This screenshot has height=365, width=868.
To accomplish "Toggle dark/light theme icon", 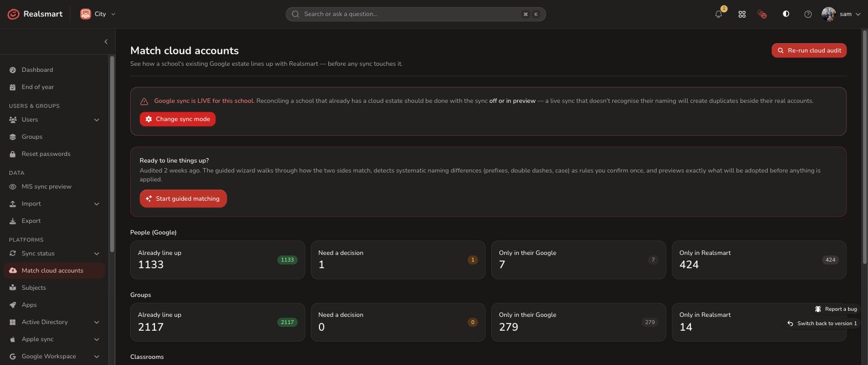I will point(786,14).
